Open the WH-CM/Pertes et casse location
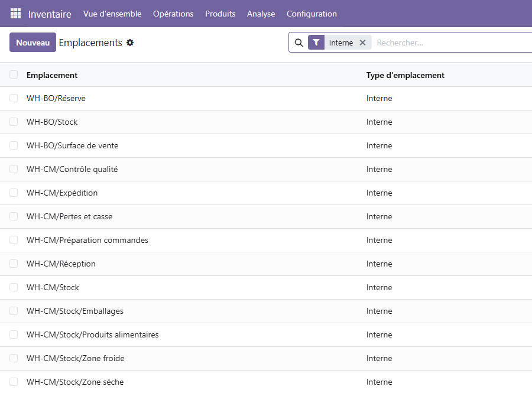Image resolution: width=532 pixels, height=393 pixels. [x=69, y=216]
